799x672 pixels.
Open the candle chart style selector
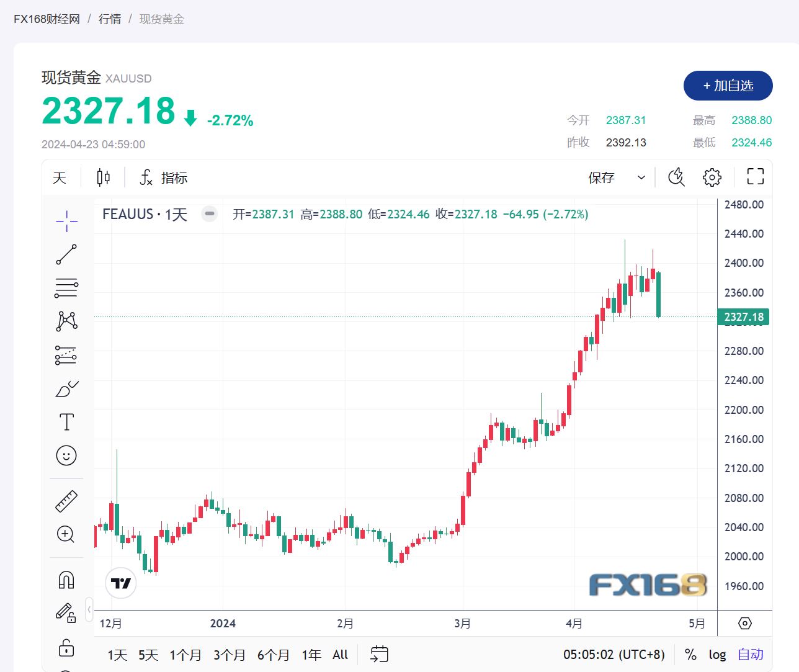tap(102, 177)
